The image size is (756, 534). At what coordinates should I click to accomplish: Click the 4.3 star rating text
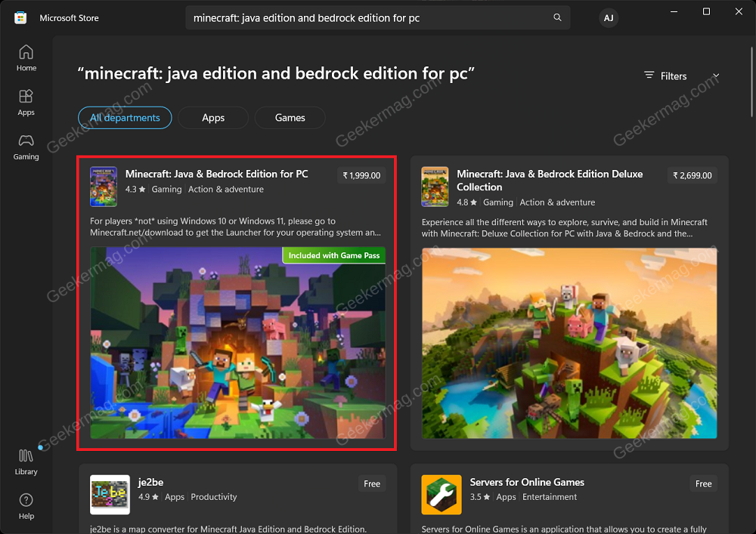pyautogui.click(x=135, y=190)
